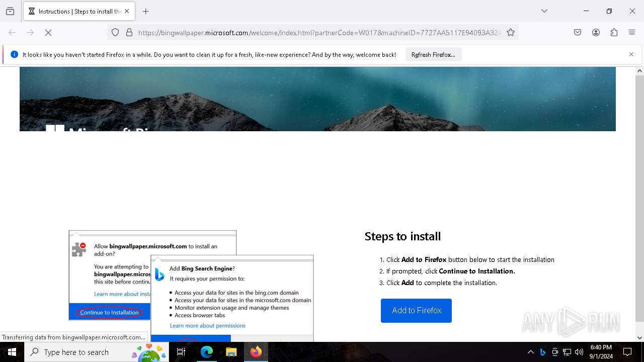644x362 pixels.
Task: Open Firefox View recent browsing icon
Action: (10, 11)
